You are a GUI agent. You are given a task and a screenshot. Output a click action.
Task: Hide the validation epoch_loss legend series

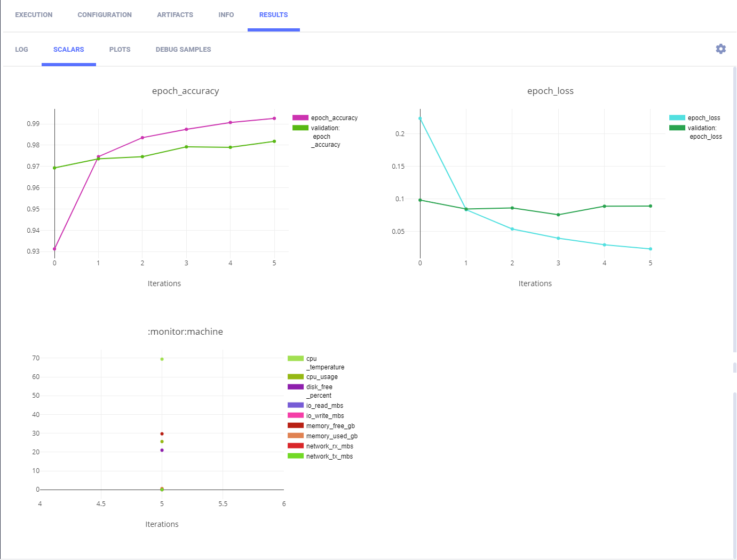click(x=702, y=128)
